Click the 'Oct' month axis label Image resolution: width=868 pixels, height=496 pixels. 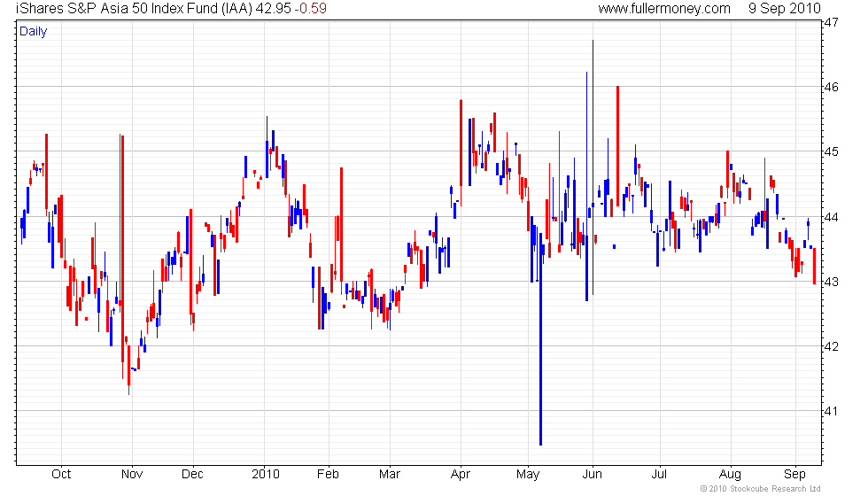(61, 475)
